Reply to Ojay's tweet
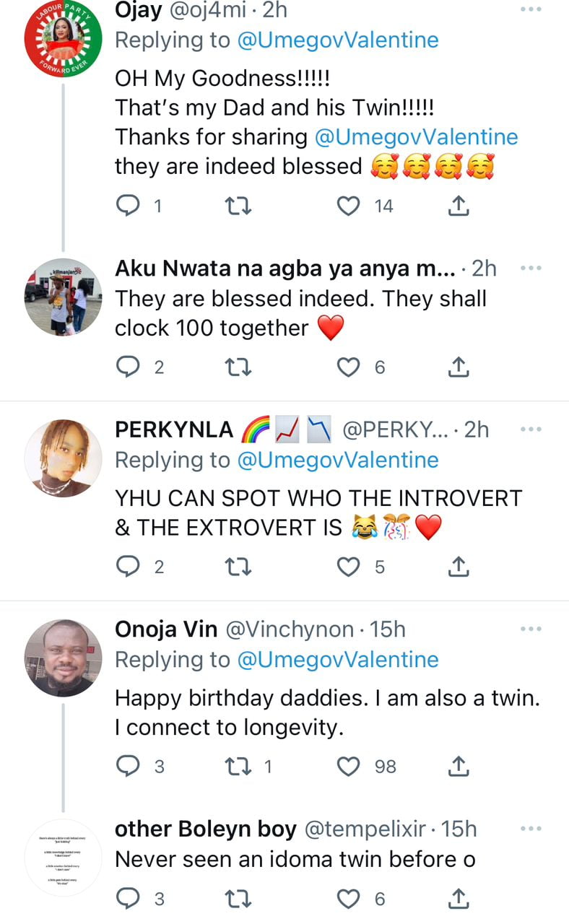 (128, 206)
